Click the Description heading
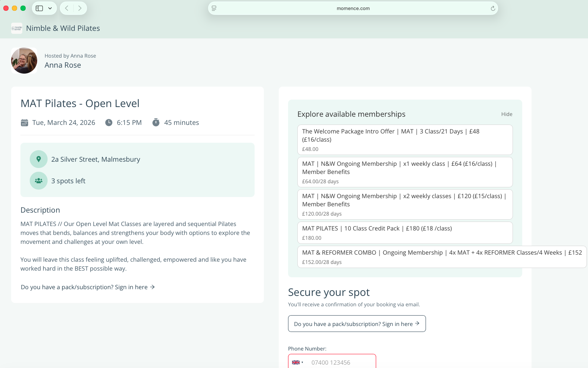Screen dimensions: 588x368 (40, 210)
